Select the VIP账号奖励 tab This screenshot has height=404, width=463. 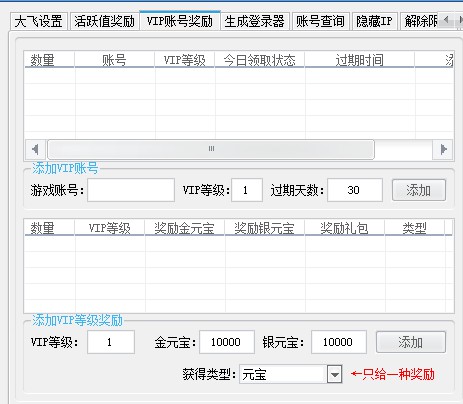coord(180,21)
